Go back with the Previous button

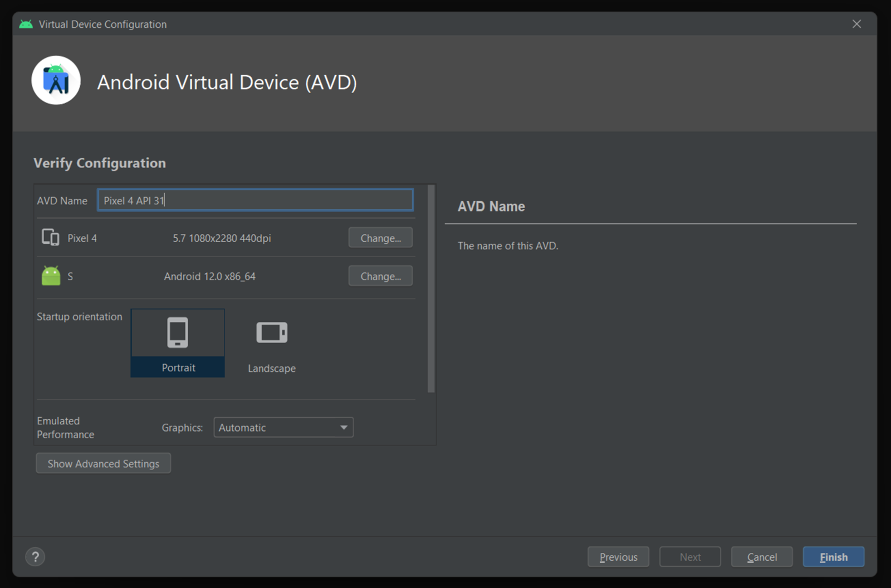point(618,557)
